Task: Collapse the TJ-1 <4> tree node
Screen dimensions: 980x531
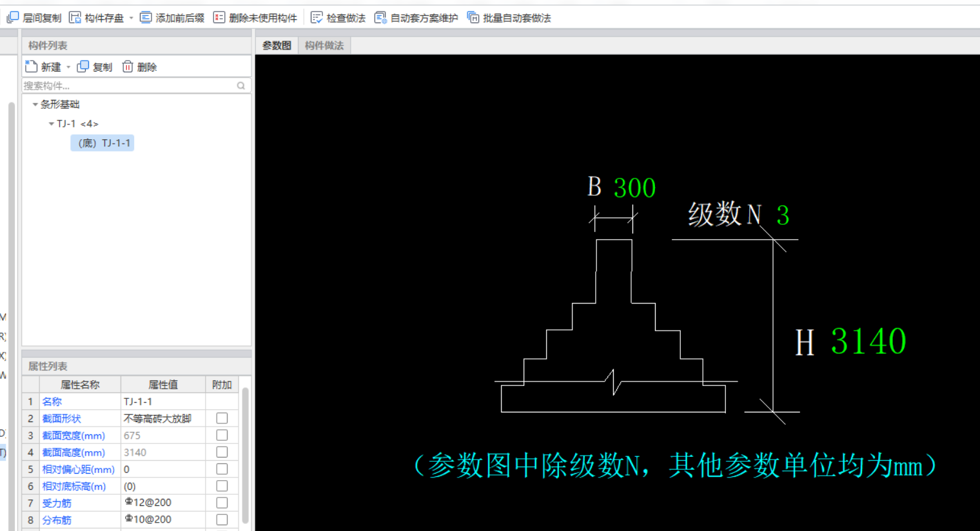Action: point(51,124)
